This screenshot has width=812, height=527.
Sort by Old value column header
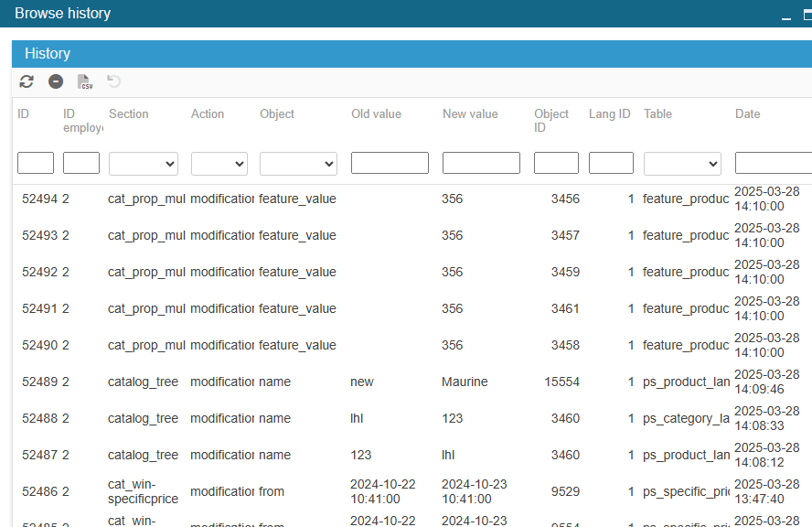(377, 114)
